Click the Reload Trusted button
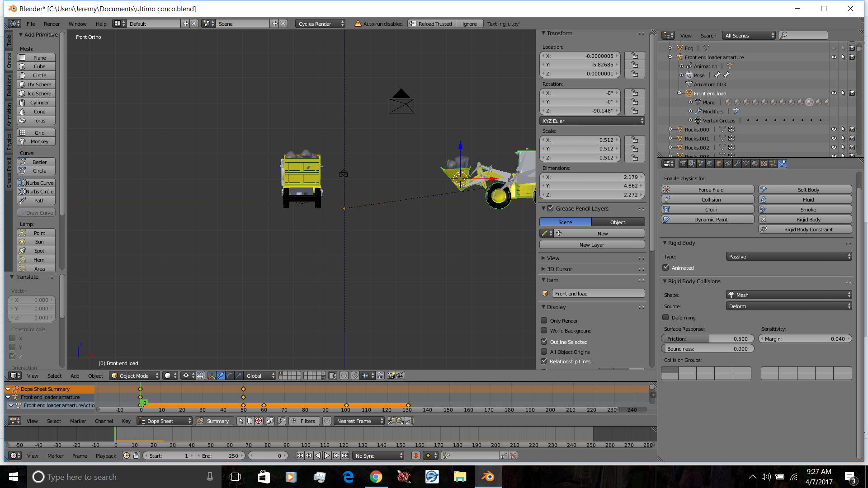 (431, 24)
